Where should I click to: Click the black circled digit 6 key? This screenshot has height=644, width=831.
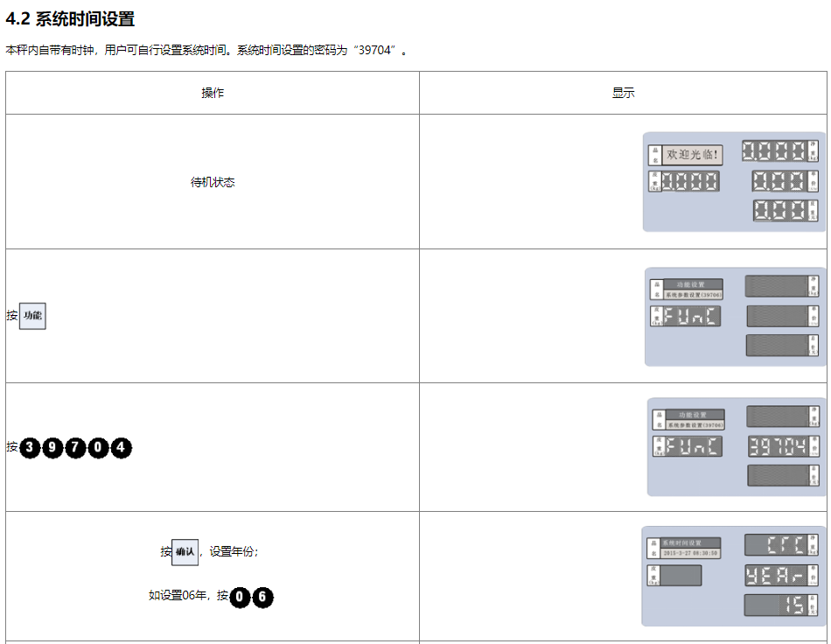tap(263, 597)
